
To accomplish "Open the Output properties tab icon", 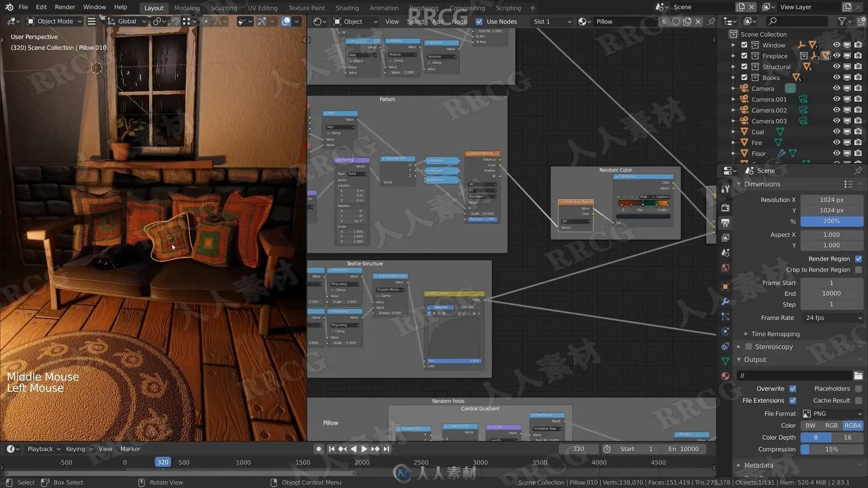I will 725,223.
